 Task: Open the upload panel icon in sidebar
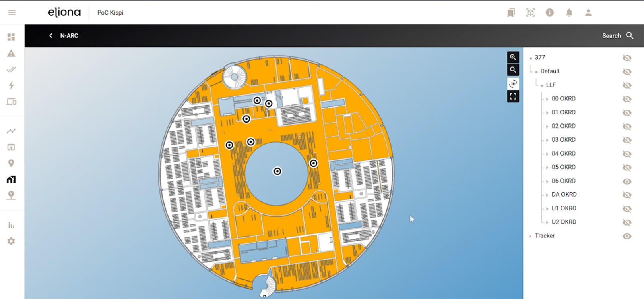[x=11, y=147]
